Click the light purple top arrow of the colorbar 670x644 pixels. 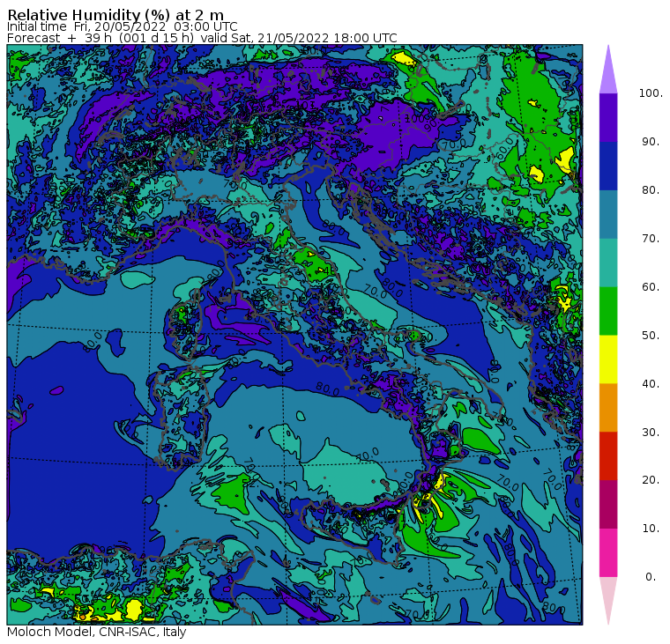(x=608, y=72)
